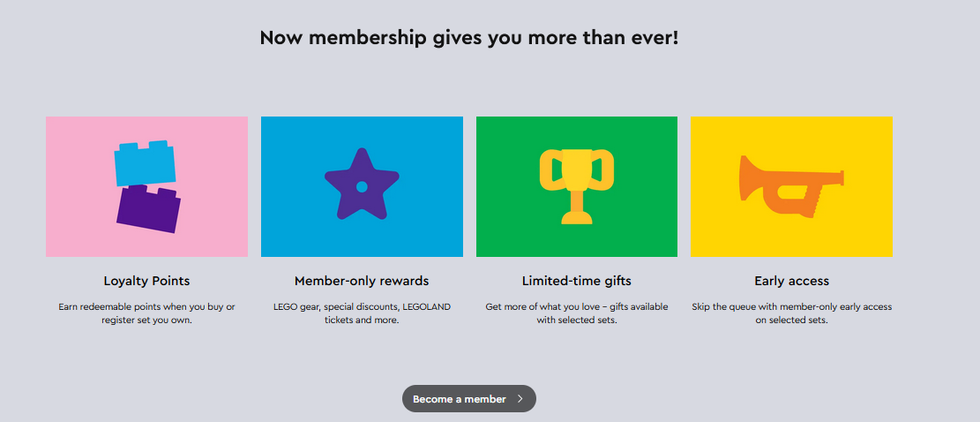Click the Earn redeemable points description
The width and height of the screenshot is (980, 422).
pyautogui.click(x=146, y=313)
